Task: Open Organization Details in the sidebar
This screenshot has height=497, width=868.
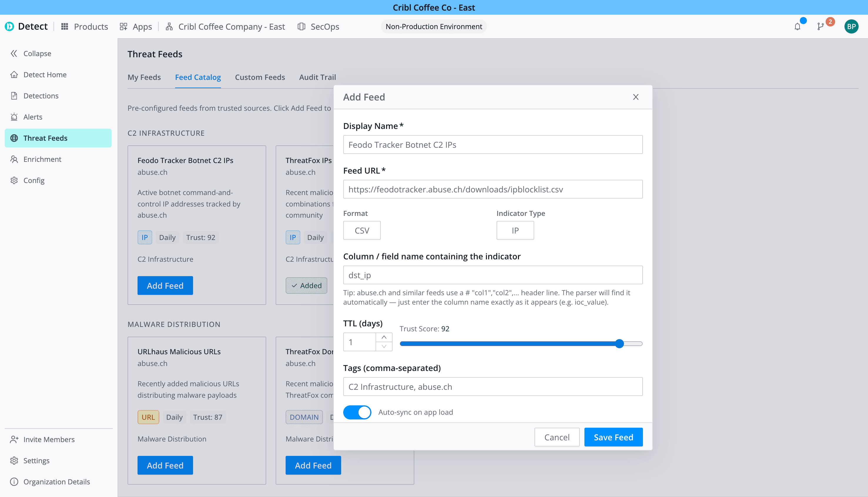Action: [x=58, y=482]
